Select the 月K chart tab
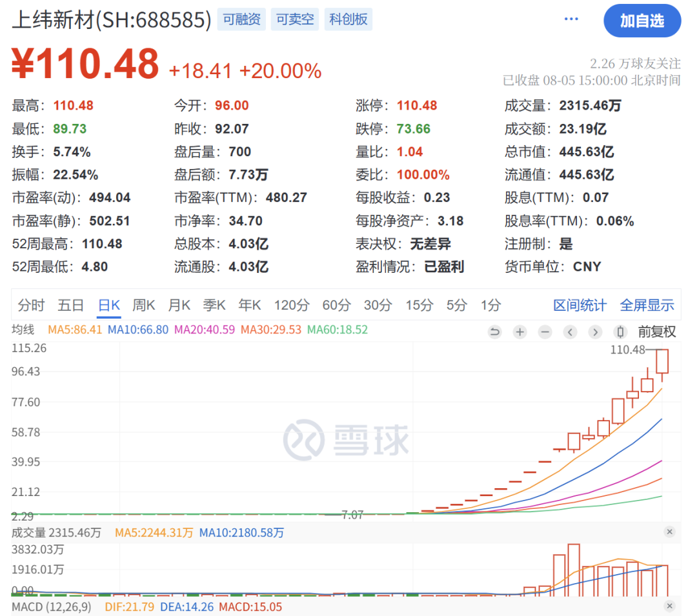Viewport: 697px width, 616px height. [179, 306]
